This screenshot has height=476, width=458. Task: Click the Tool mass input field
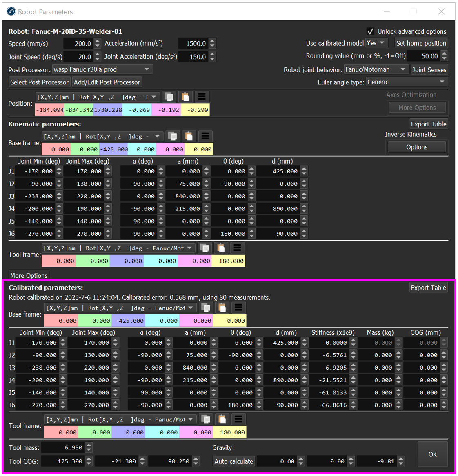coord(63,447)
